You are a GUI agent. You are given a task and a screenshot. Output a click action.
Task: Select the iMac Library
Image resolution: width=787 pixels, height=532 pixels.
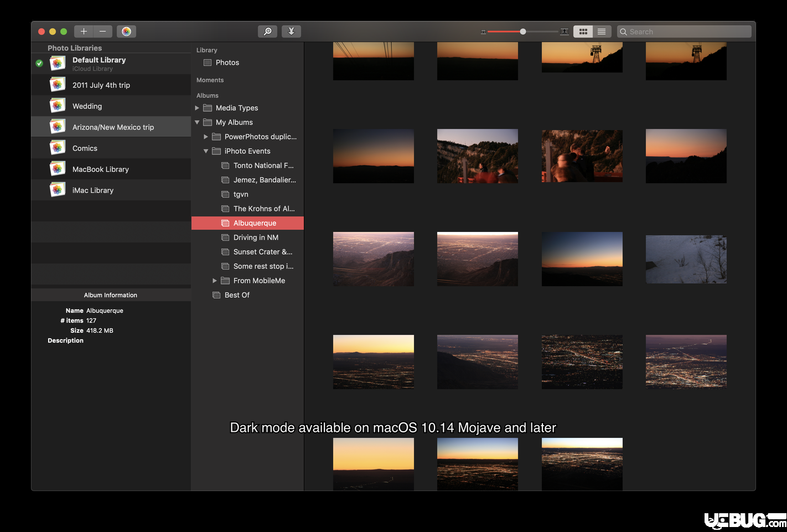click(111, 190)
